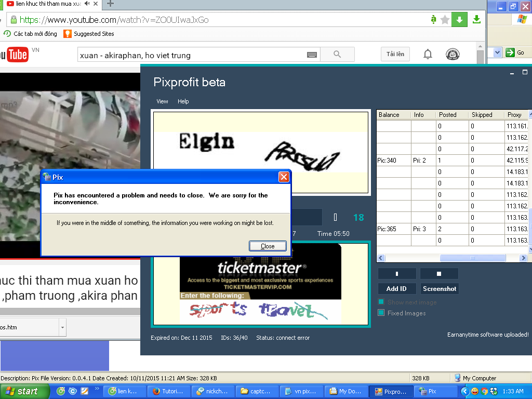Click the browser address bar URL

pos(114,20)
